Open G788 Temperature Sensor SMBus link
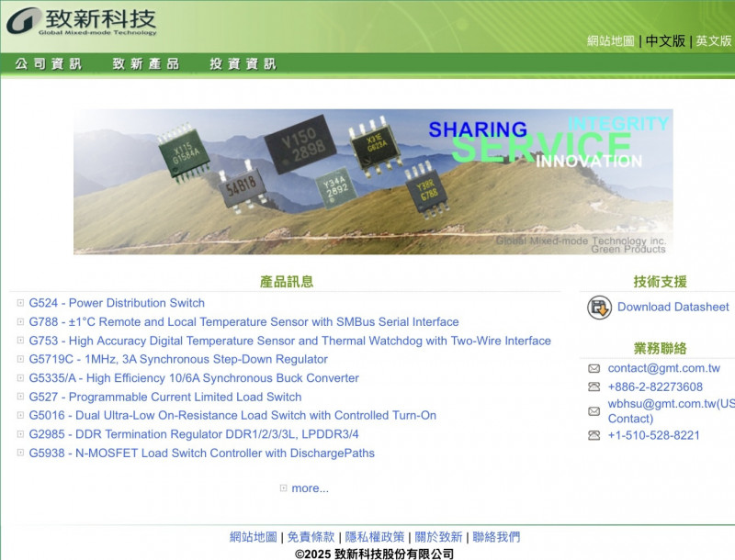735x560 pixels. (x=243, y=321)
